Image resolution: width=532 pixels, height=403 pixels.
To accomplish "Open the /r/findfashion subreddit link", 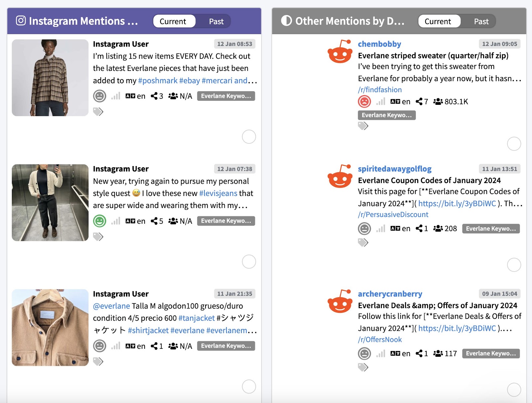I will (379, 90).
